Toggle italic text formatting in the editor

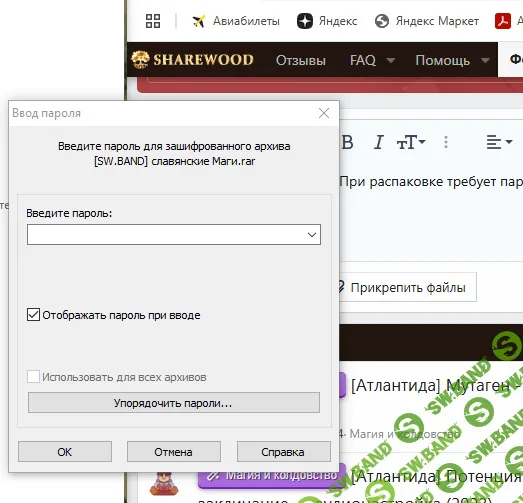(378, 142)
